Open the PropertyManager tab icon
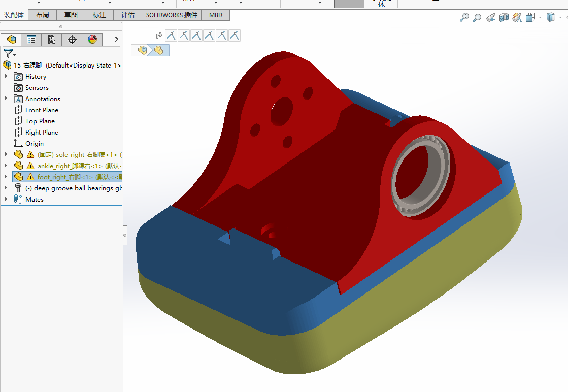 click(x=31, y=40)
